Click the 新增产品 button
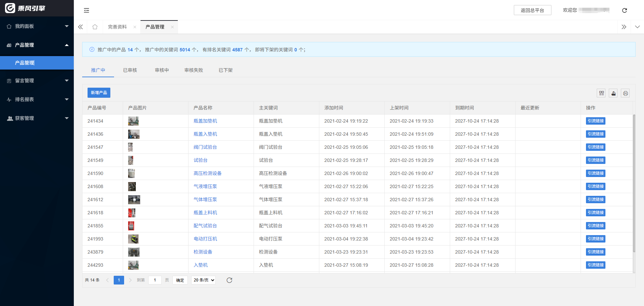 [x=99, y=93]
